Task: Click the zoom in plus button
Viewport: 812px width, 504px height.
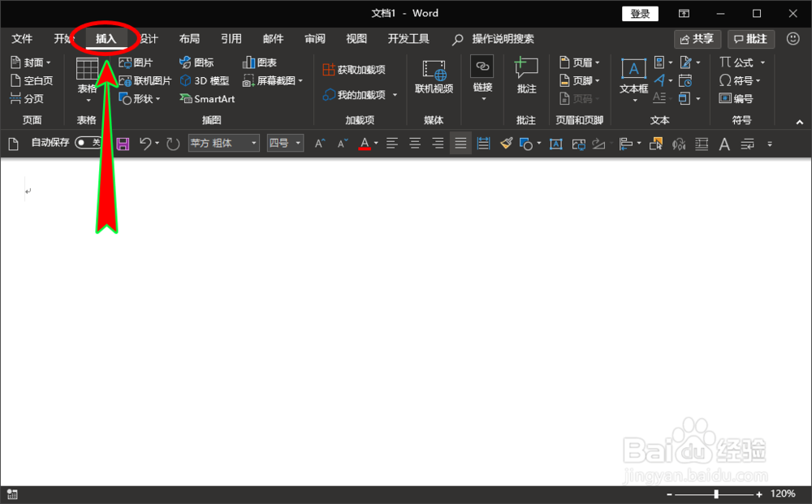Action: tap(759, 495)
